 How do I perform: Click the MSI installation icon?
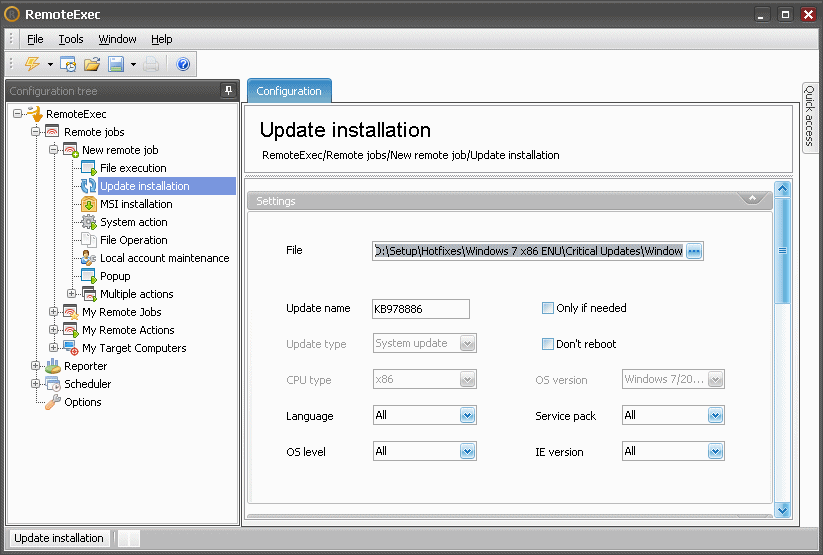click(88, 204)
